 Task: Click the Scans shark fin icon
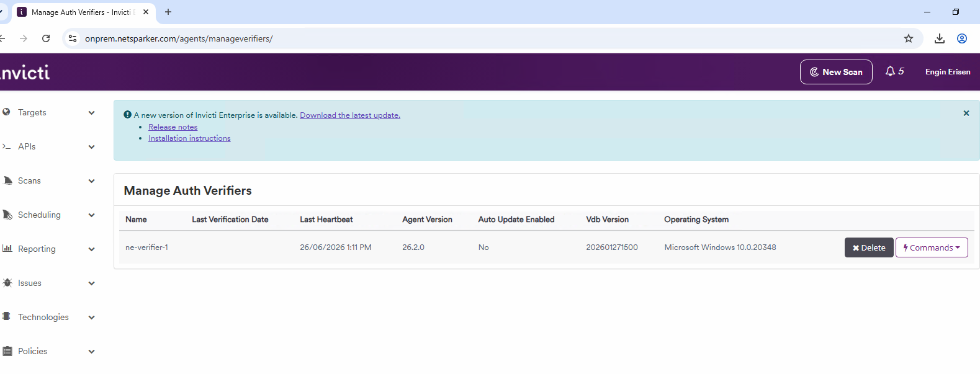(7, 180)
